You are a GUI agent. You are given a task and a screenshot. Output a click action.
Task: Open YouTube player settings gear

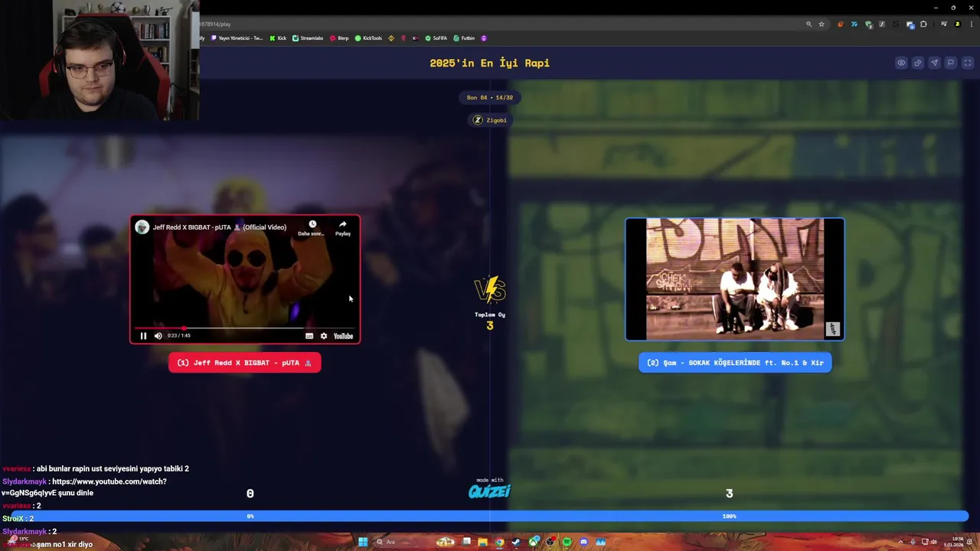pos(324,336)
